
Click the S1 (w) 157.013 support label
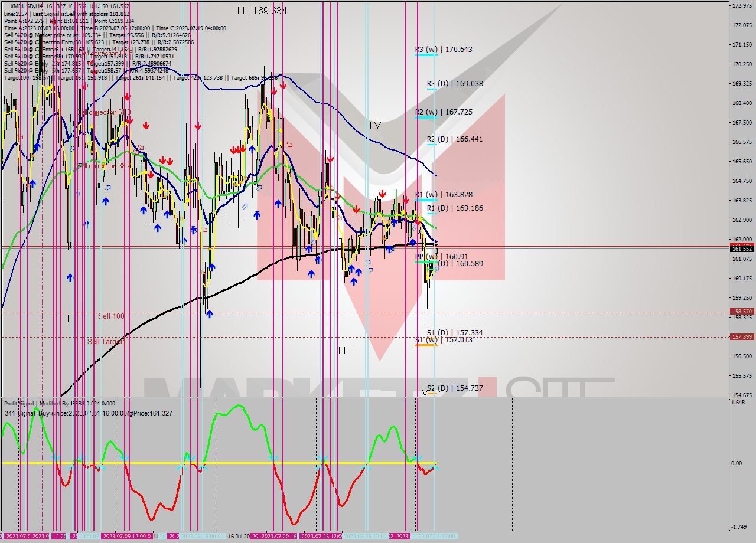click(444, 340)
